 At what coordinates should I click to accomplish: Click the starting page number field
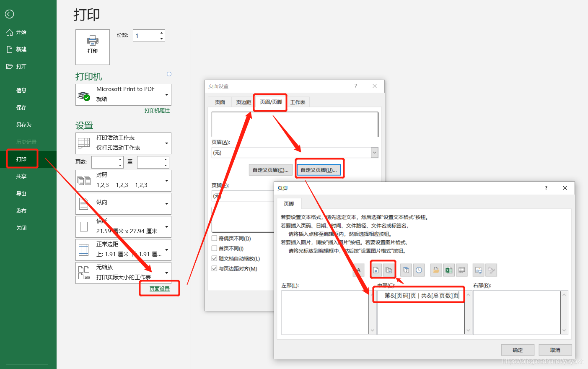105,162
